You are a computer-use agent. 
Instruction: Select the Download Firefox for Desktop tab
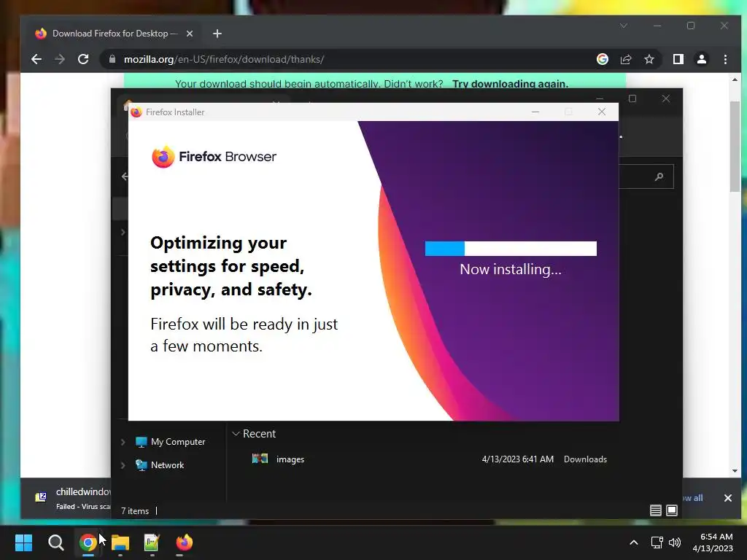(115, 34)
